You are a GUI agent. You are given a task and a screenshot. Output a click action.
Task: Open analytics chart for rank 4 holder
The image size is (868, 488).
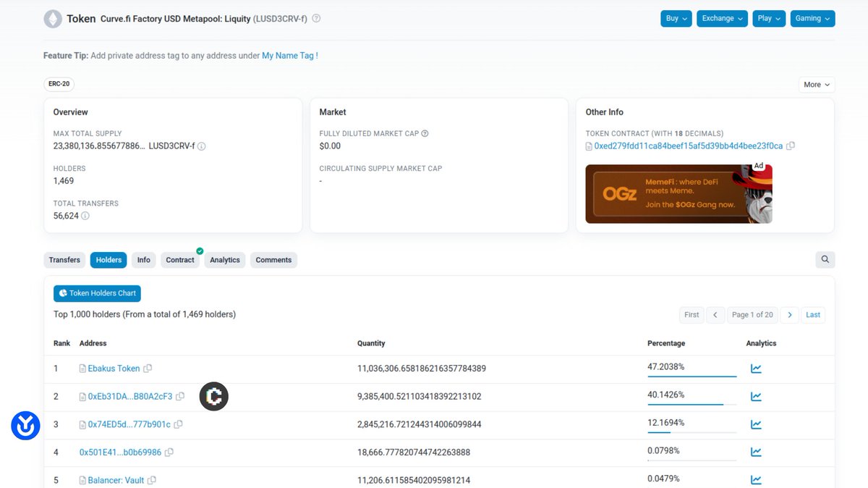pyautogui.click(x=756, y=453)
